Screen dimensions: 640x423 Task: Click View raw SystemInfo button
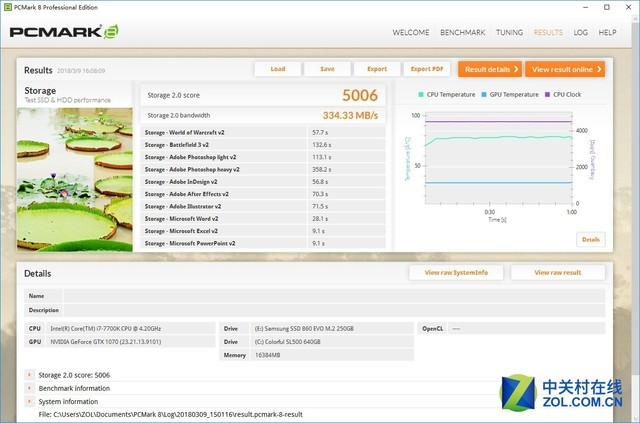tap(456, 272)
